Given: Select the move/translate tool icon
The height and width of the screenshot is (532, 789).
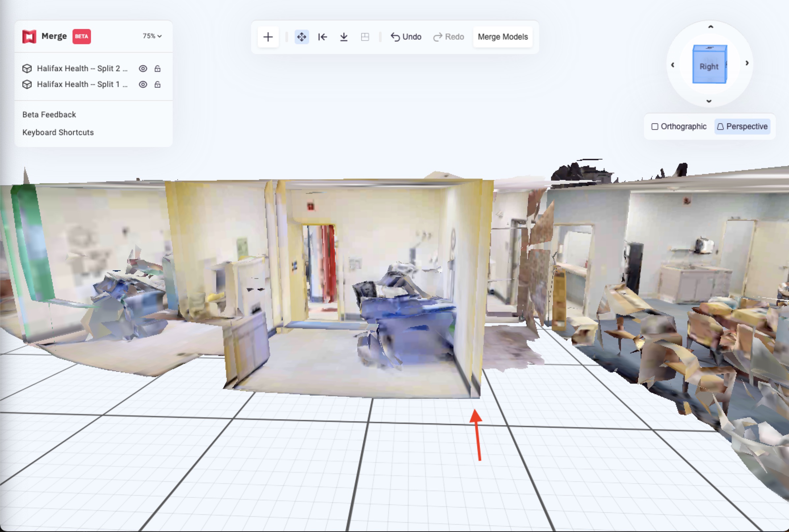Looking at the screenshot, I should click(302, 37).
